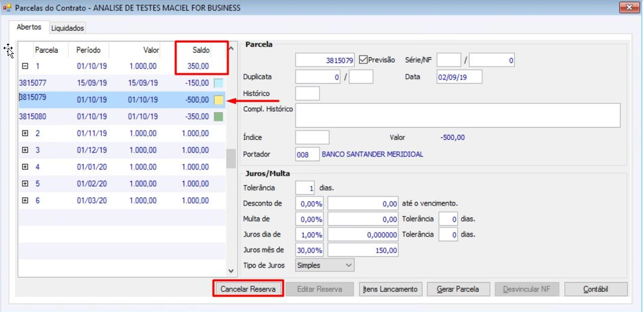Expand parcela 3 row
Screen dimensions: 644x312
click(x=25, y=150)
